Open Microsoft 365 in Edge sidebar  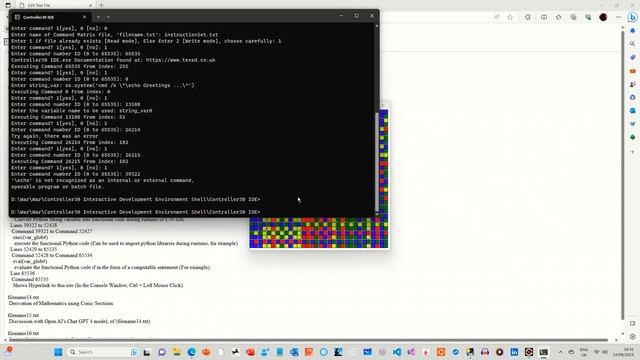(x=633, y=97)
